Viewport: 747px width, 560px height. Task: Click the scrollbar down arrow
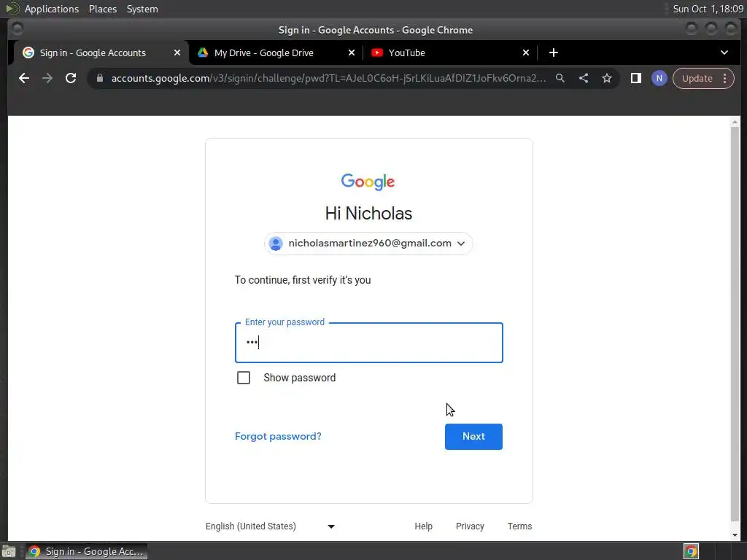(735, 535)
